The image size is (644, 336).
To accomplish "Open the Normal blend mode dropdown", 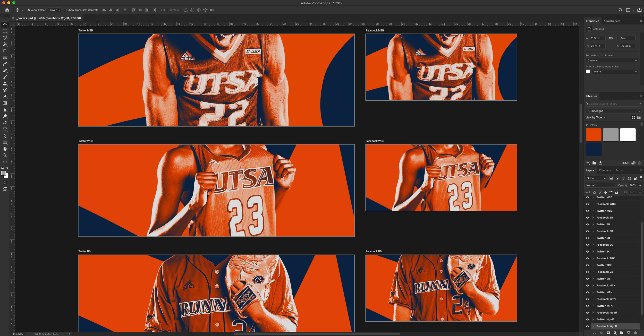I will pos(600,185).
